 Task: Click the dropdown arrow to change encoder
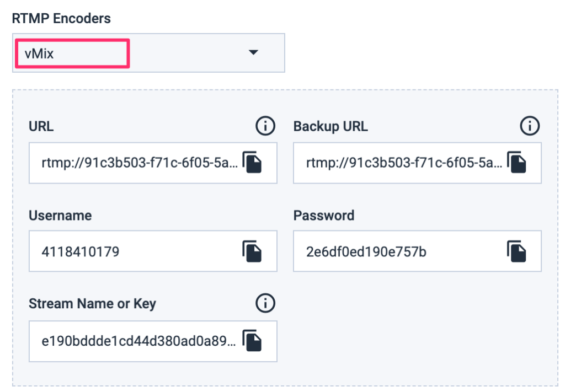click(253, 53)
